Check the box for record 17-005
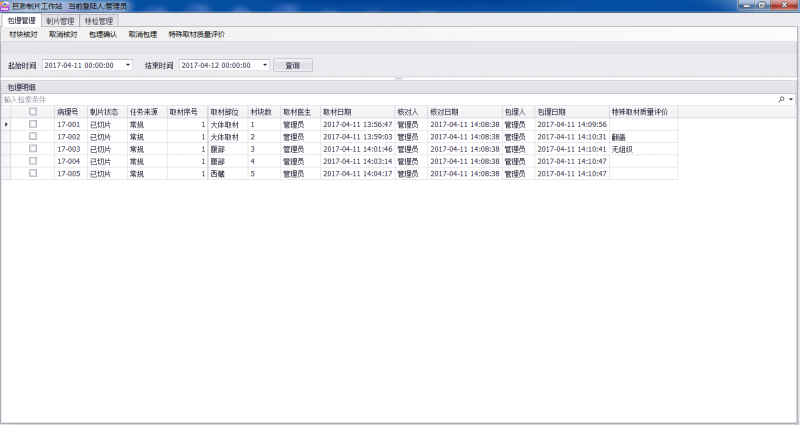This screenshot has height=425, width=800. 33,173
